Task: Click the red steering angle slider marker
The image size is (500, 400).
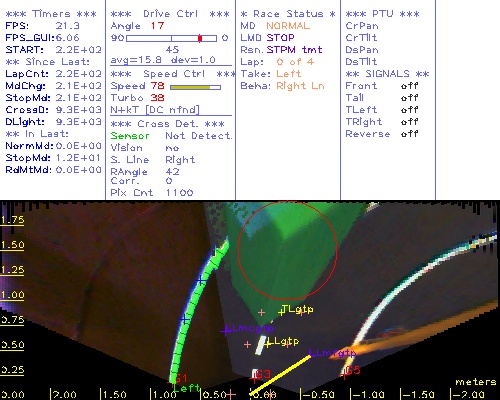Action: (200, 38)
